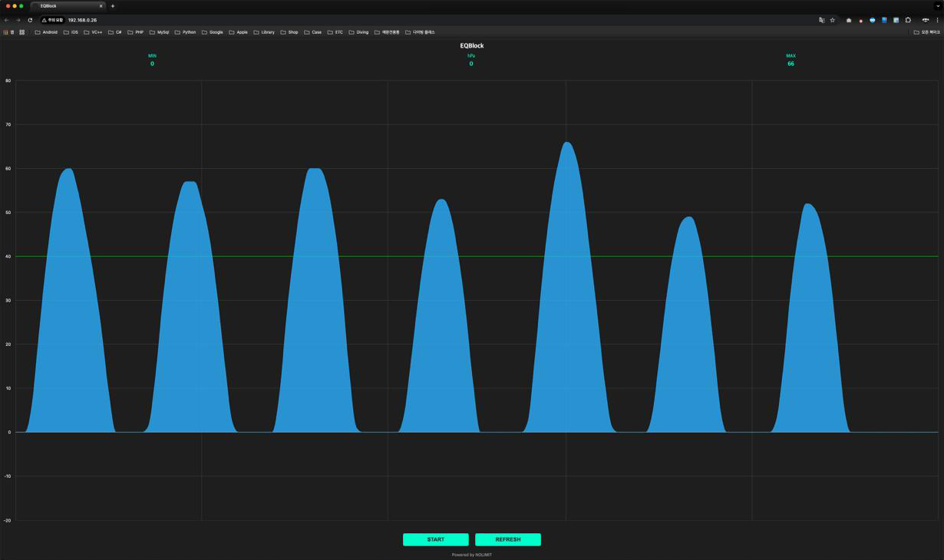Click the translate page icon
Image resolution: width=944 pixels, height=560 pixels.
821,20
